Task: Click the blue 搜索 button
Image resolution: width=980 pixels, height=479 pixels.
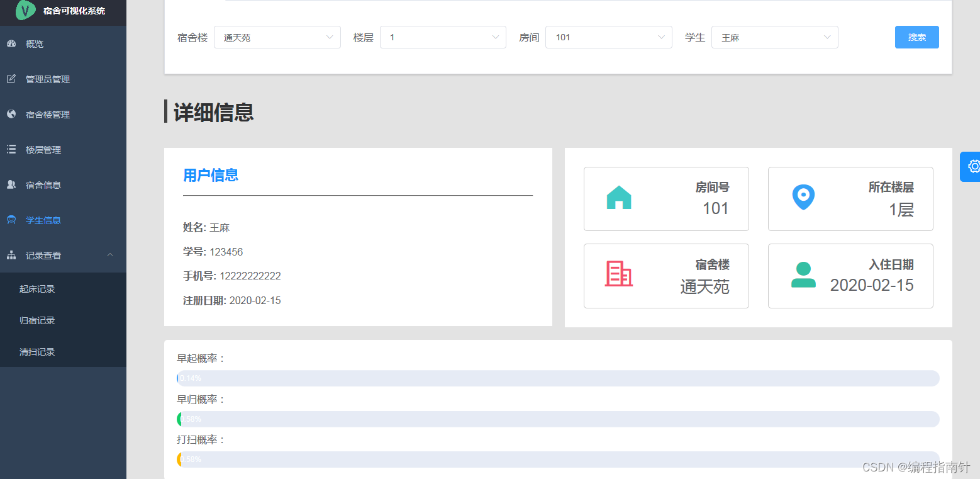Action: point(917,37)
